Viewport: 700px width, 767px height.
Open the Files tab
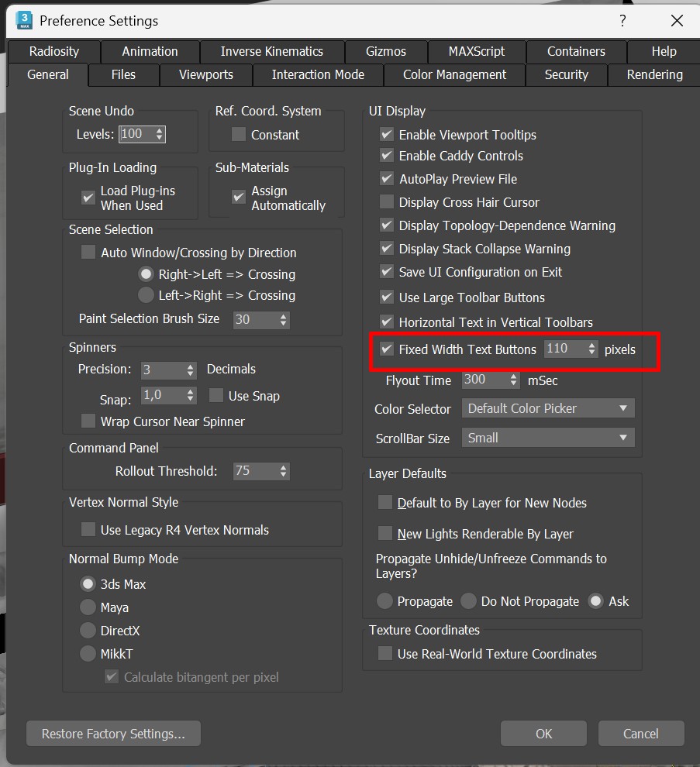pyautogui.click(x=123, y=75)
